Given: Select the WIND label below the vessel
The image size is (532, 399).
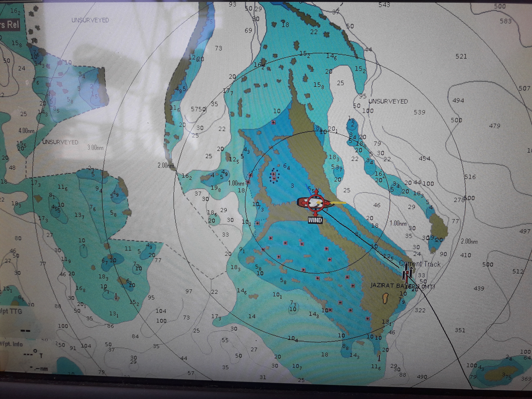Looking at the screenshot, I should click(315, 220).
